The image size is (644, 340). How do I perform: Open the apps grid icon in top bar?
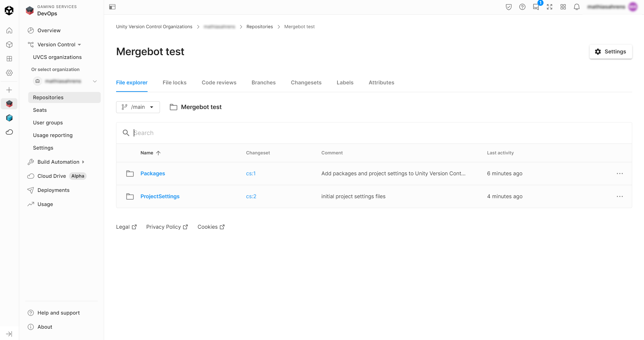coord(563,7)
